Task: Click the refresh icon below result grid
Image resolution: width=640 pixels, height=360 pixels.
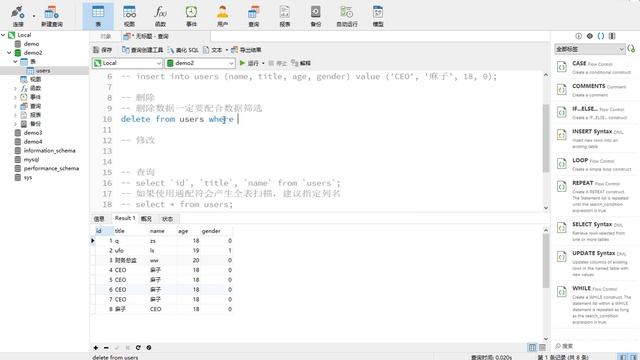Action: pos(138,348)
